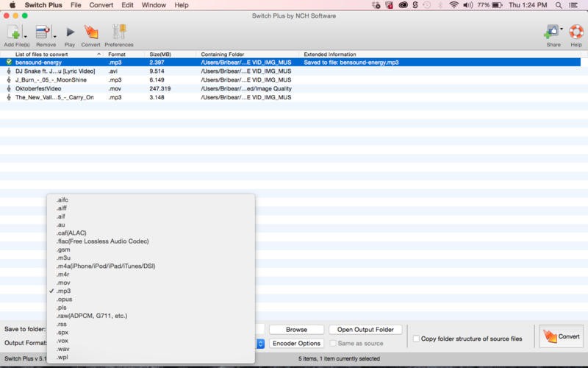Open Spotlight search icon
Screen dimensions: 588x368
click(559, 5)
